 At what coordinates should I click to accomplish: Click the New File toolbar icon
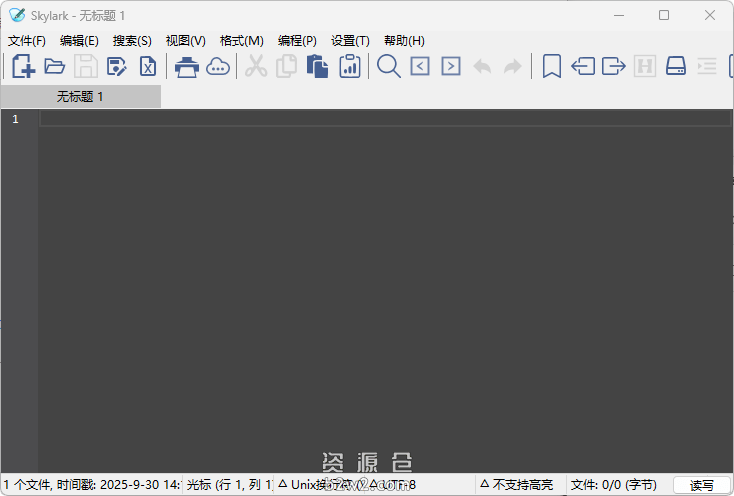click(x=23, y=67)
